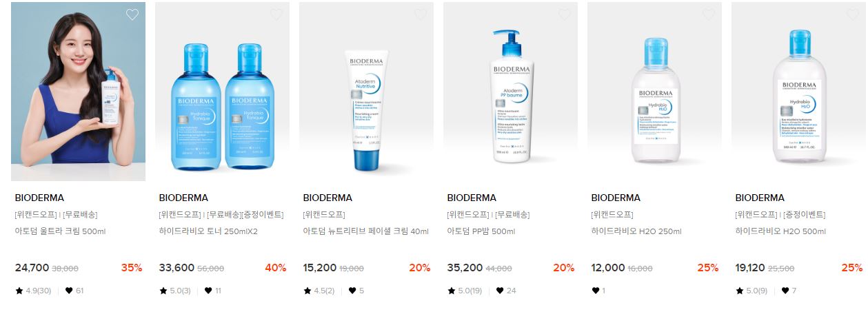The height and width of the screenshot is (314, 868).
Task: Click wishlist heart on 하이드라비오 H2O 250ml image
Action: click(x=709, y=14)
